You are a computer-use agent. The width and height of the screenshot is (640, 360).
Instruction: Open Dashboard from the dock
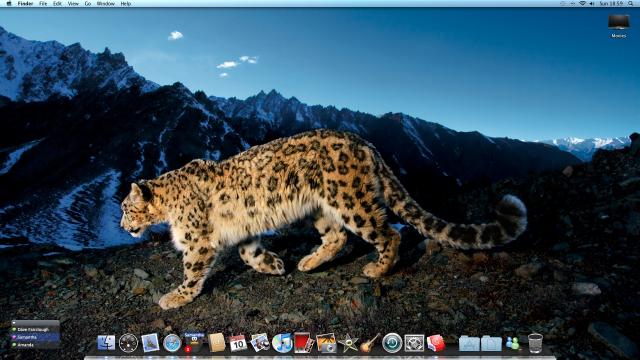point(128,342)
